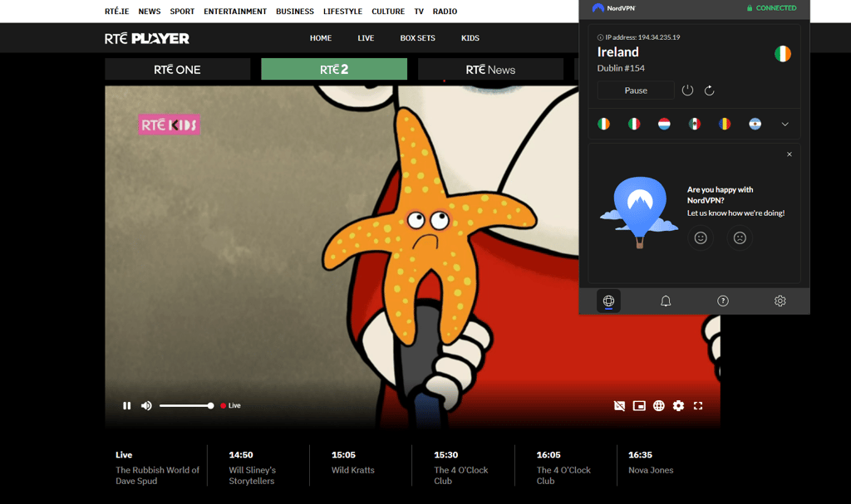Select the RTÉ 2 channel tab
Viewport: 851px width, 504px height.
click(x=334, y=70)
